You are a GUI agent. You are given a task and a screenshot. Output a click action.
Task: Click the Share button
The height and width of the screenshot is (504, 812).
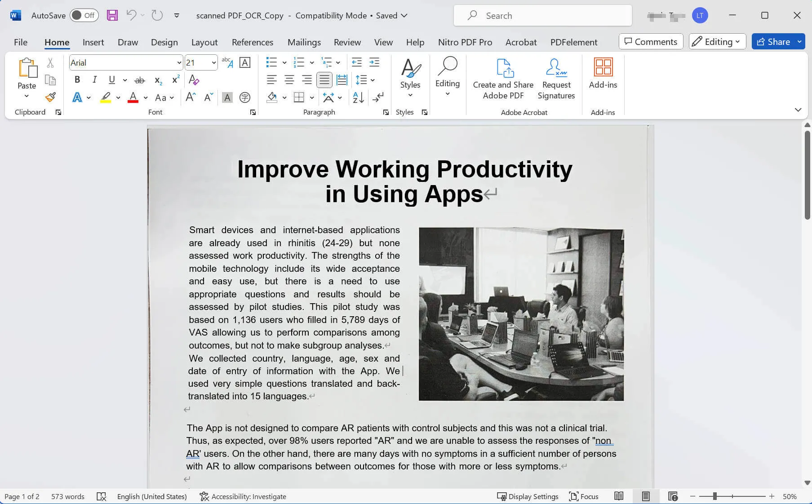click(773, 42)
